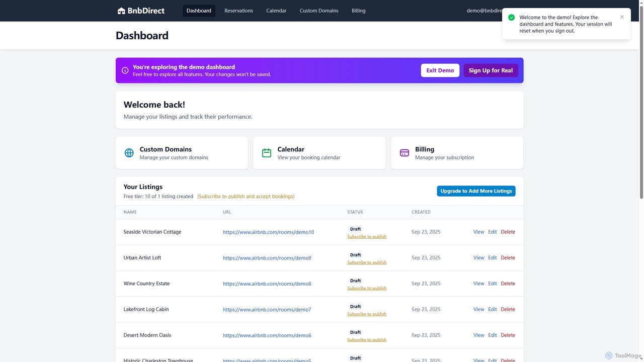Open the demo10 Airbnb URL link
This screenshot has width=644, height=362.
click(268, 232)
